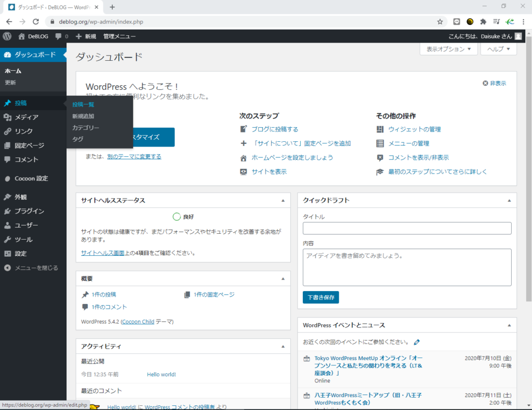Click the Daisuke user avatar
Screen dimensions: 532x410
pos(518,36)
